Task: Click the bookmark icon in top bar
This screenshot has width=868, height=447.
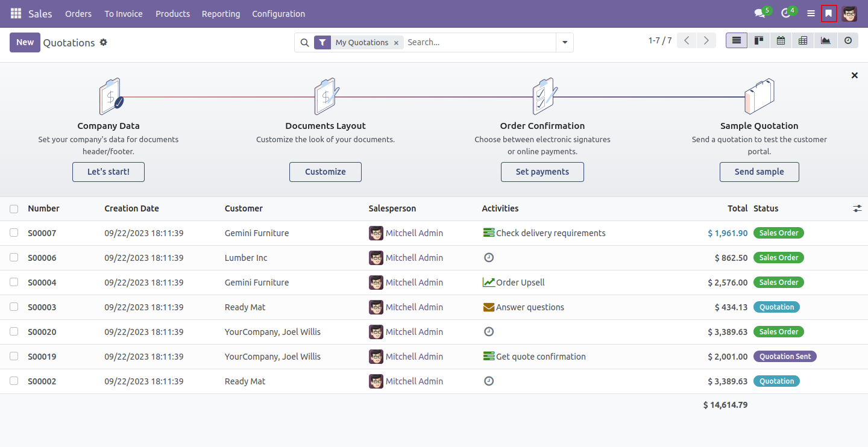Action: pos(829,13)
